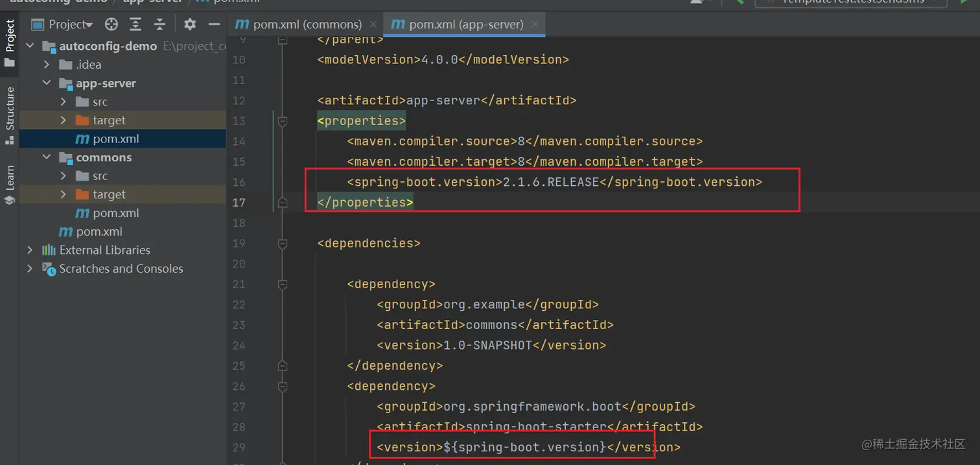Select target folder under commons
This screenshot has height=465, width=980.
pos(109,194)
